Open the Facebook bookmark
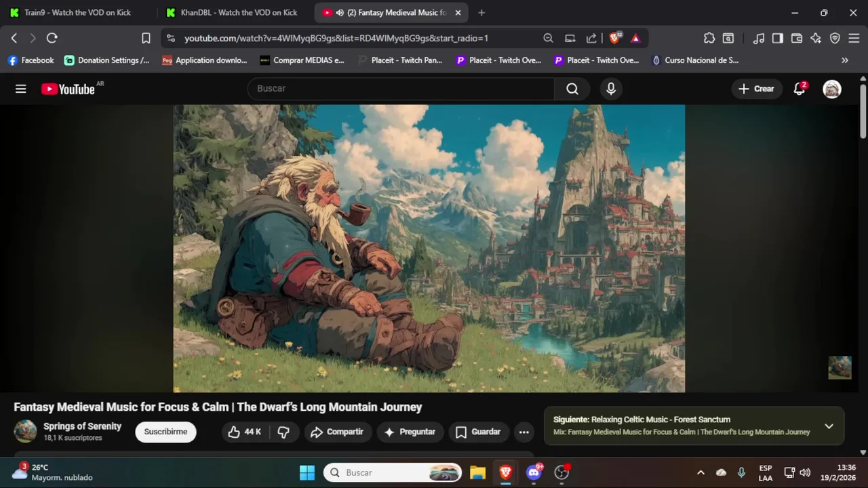 [31, 60]
